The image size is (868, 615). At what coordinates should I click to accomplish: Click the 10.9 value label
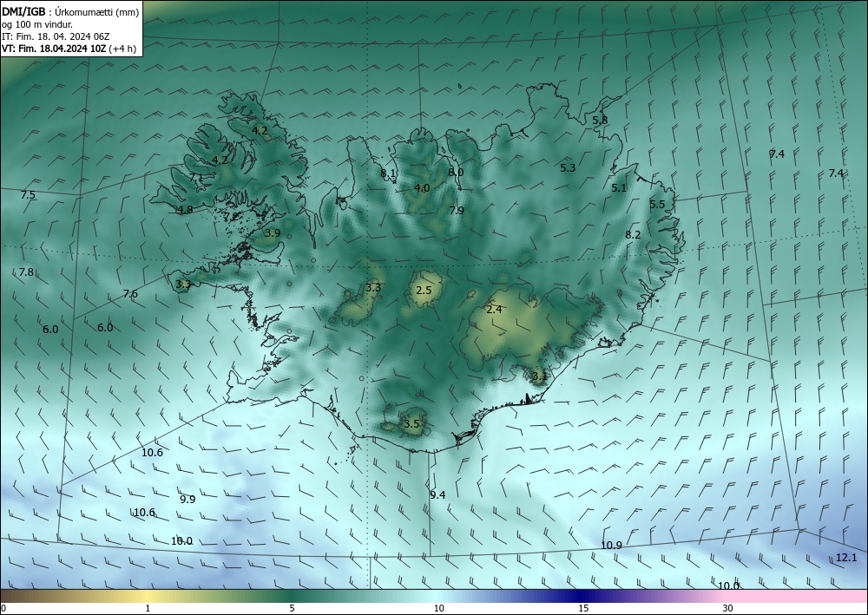point(611,546)
